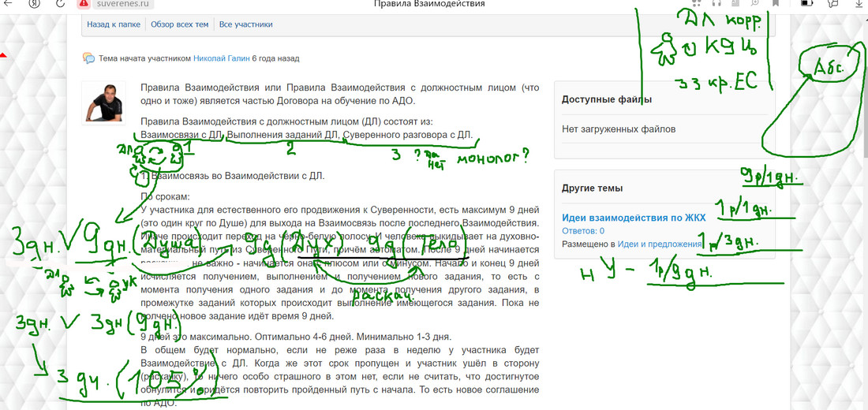The width and height of the screenshot is (868, 410).
Task: Click the page title 'Правила Взаимодействия'
Action: 430,4
